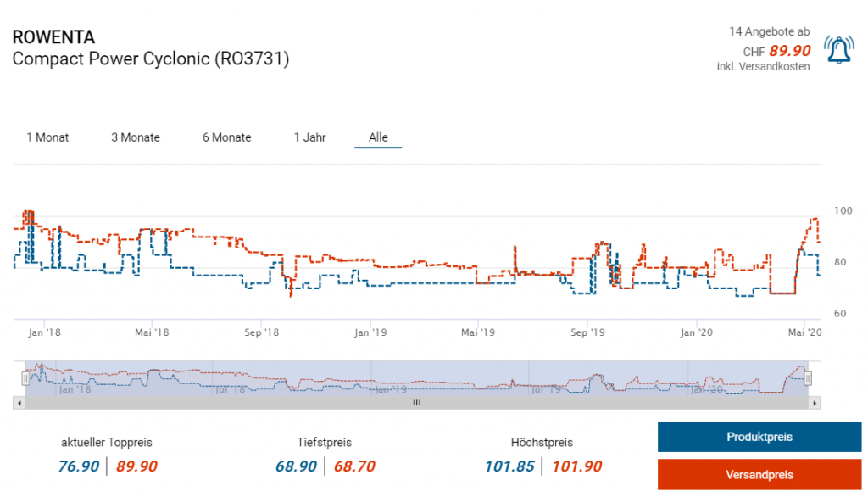Viewport: 868px width, 497px height.
Task: Click the scrollbar left arrow
Action: click(18, 404)
